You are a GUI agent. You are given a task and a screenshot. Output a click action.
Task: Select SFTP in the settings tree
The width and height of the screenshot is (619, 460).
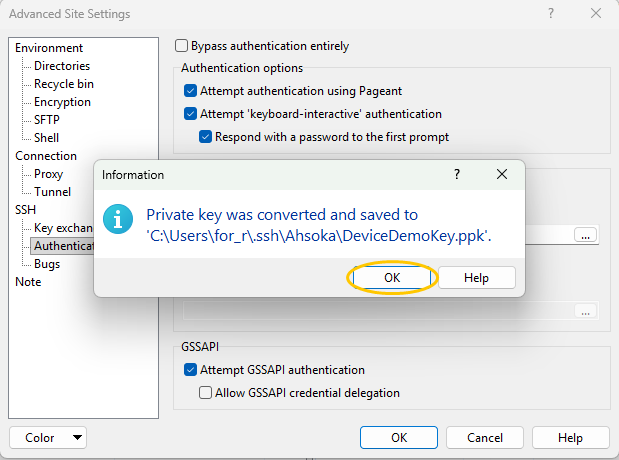click(47, 120)
